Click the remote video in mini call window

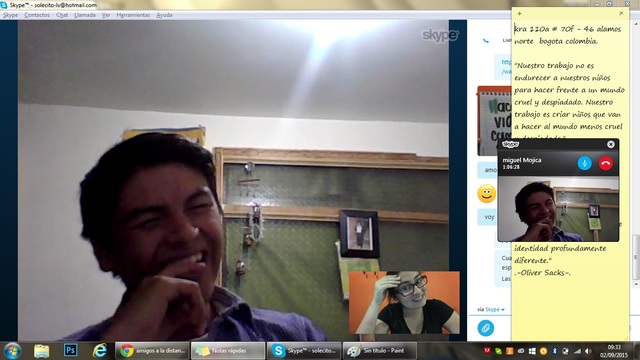pyautogui.click(x=558, y=209)
